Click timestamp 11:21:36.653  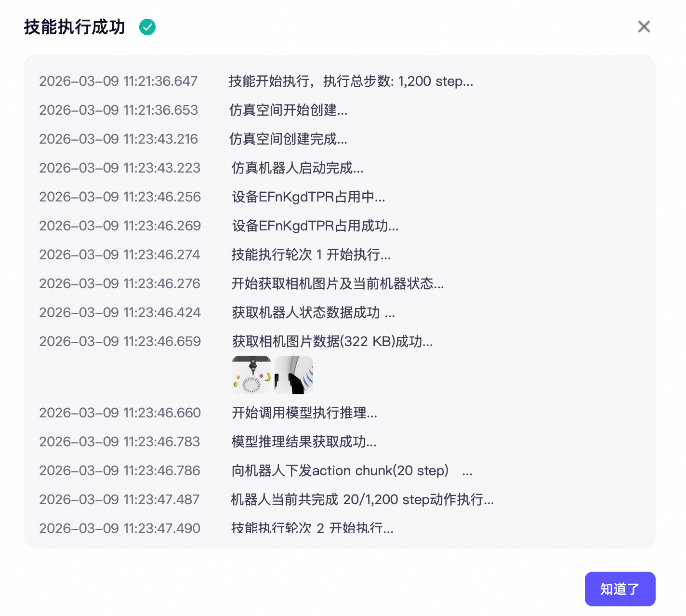pyautogui.click(x=119, y=110)
